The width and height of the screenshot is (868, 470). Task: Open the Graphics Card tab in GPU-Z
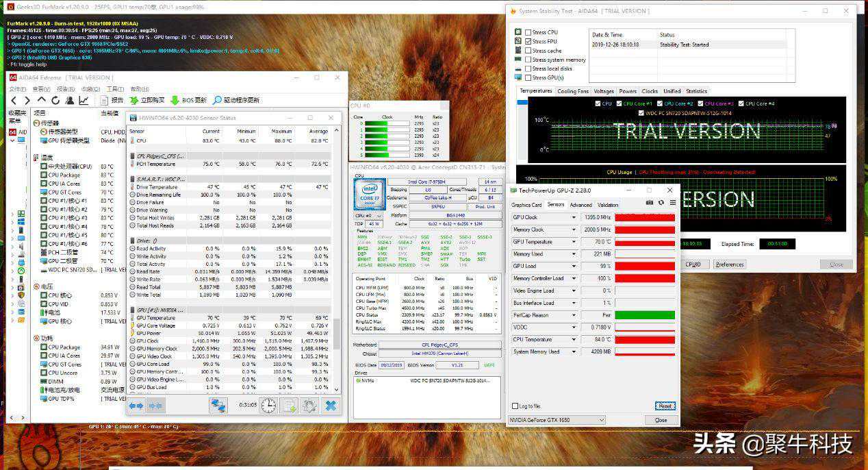[526, 205]
